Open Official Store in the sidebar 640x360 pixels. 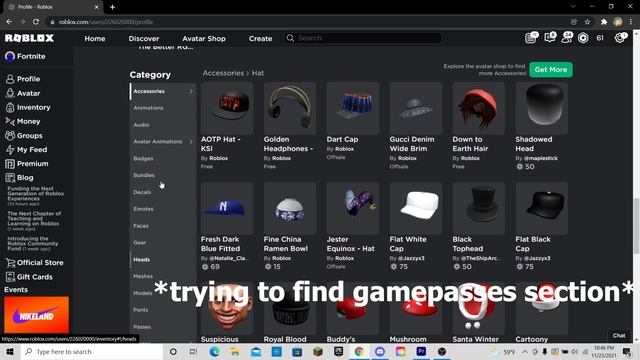pos(34,262)
